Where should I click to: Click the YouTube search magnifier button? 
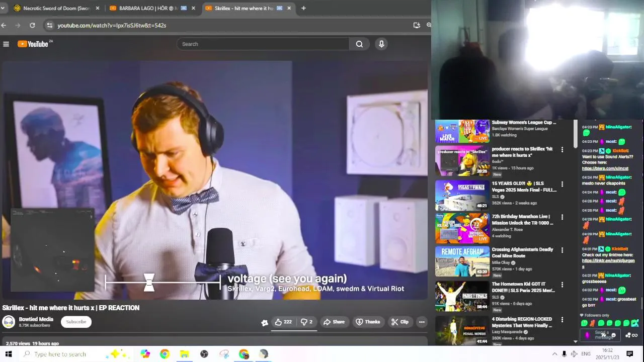[359, 44]
